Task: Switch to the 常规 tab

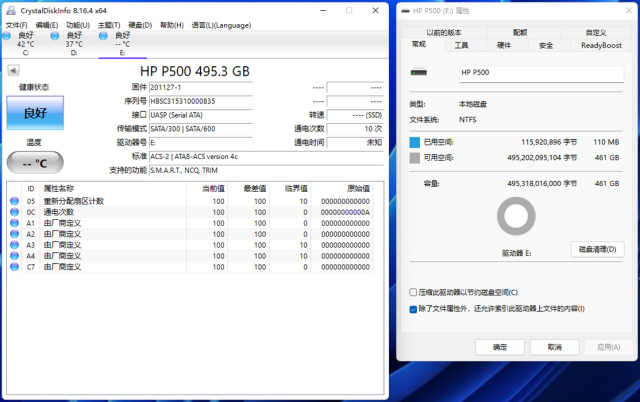Action: coord(419,44)
